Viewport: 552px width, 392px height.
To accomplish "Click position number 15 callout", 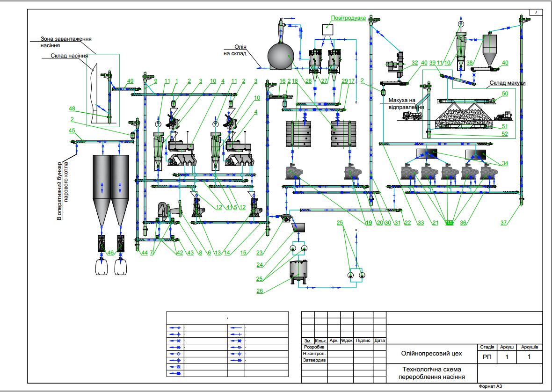I will [243, 253].
